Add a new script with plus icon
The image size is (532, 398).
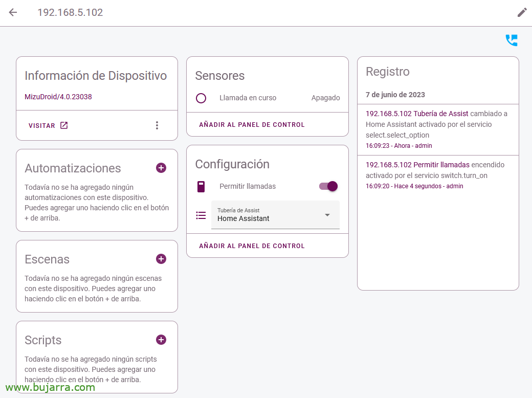pyautogui.click(x=161, y=340)
